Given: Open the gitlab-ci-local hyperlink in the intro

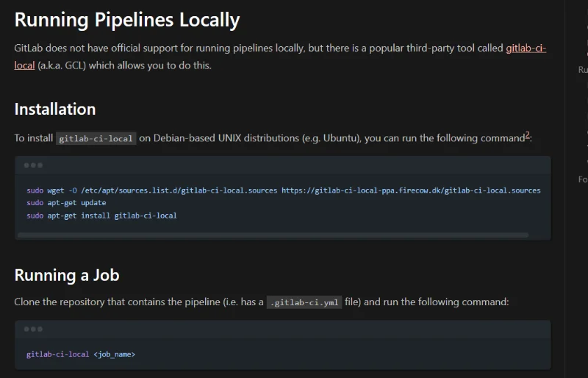Looking at the screenshot, I should pos(525,49).
